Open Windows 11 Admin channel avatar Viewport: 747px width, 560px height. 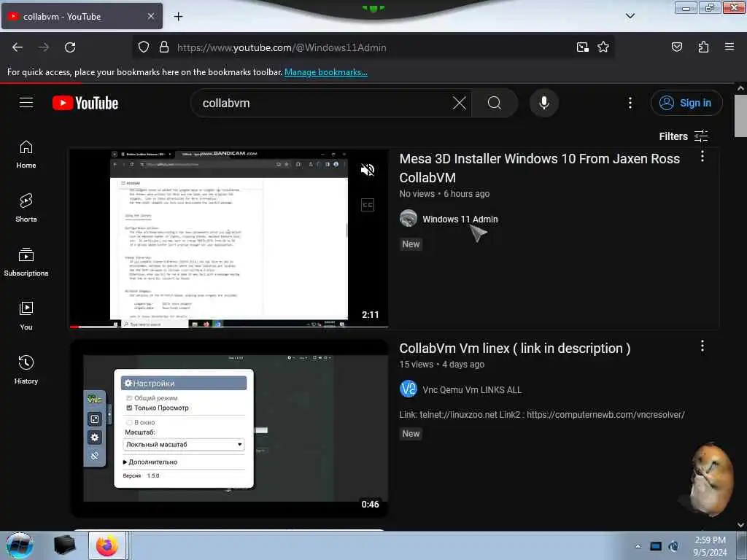point(409,219)
